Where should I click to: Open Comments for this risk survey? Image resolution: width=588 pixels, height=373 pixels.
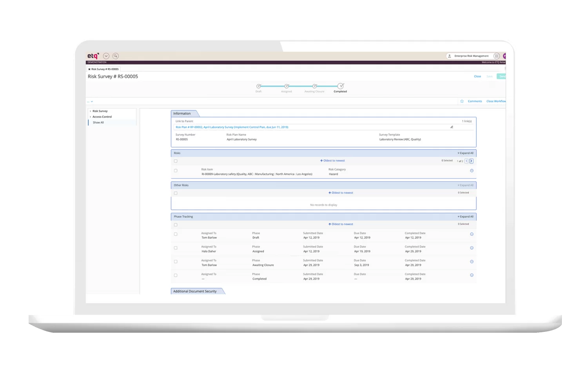[x=475, y=101]
